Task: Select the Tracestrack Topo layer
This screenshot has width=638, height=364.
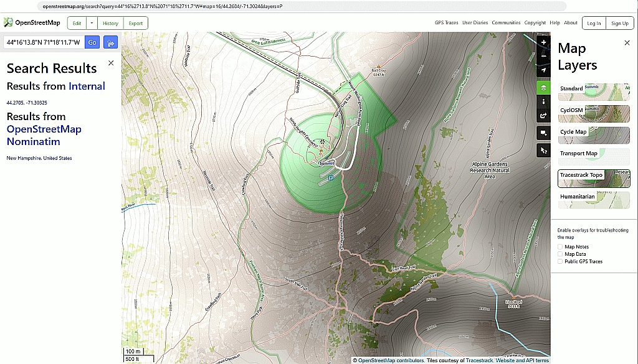Action: click(x=594, y=179)
